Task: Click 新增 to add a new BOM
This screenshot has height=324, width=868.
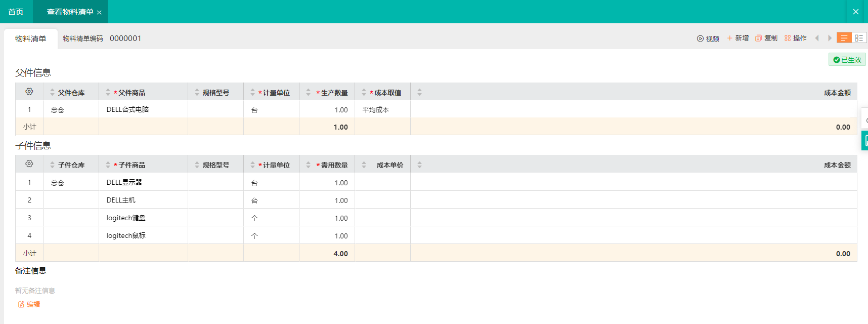Action: tap(737, 38)
